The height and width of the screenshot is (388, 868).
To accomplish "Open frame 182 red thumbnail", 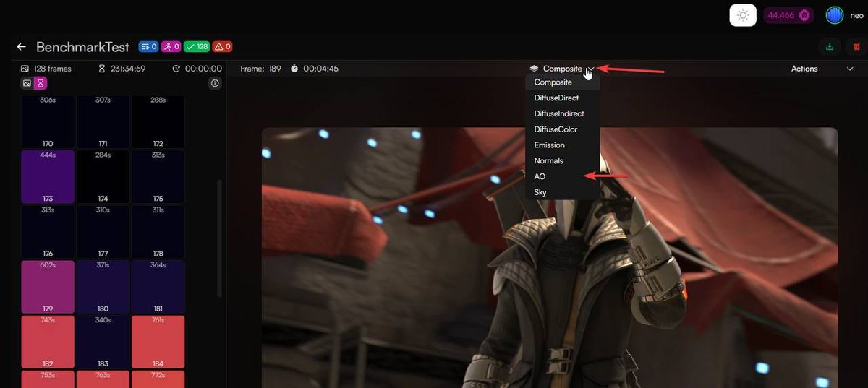I will pos(48,342).
